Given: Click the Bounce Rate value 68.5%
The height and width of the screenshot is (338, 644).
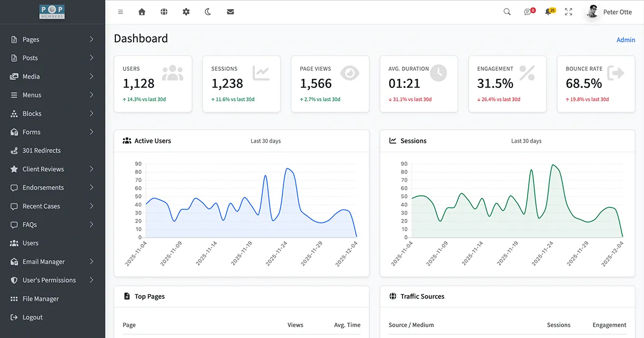Looking at the screenshot, I should pyautogui.click(x=584, y=84).
